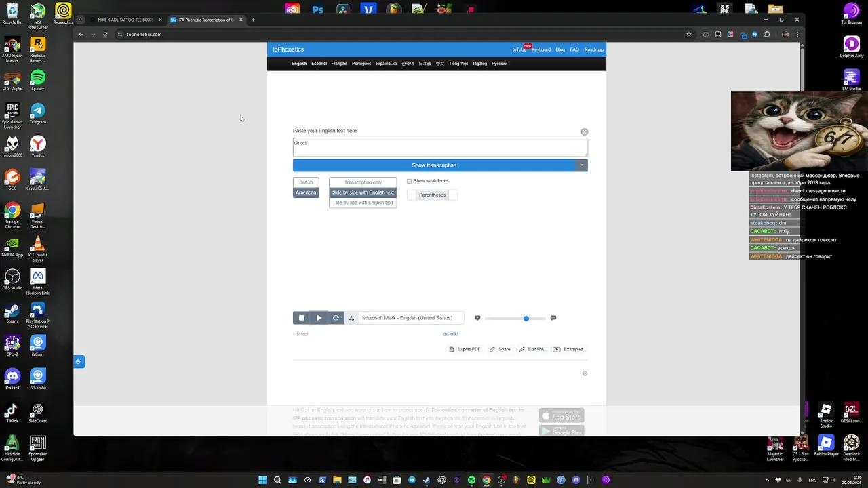Switch site language to Español
The image size is (868, 488).
click(x=319, y=64)
